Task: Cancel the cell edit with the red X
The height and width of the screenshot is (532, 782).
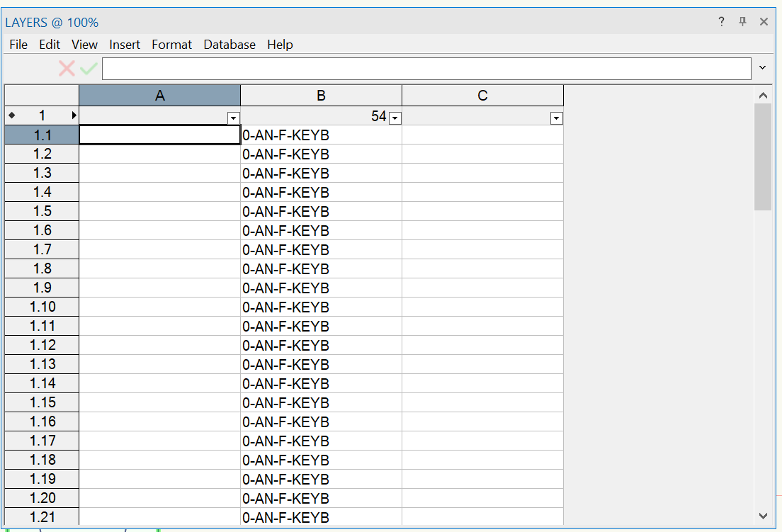Action: point(66,68)
